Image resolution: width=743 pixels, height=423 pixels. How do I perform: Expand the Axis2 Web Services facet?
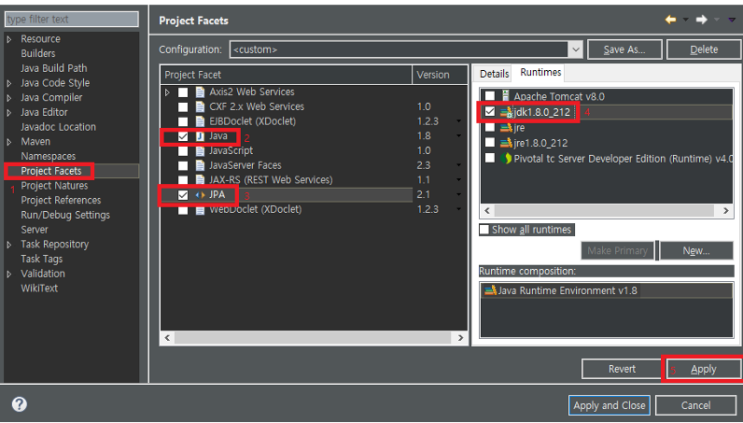tap(167, 92)
